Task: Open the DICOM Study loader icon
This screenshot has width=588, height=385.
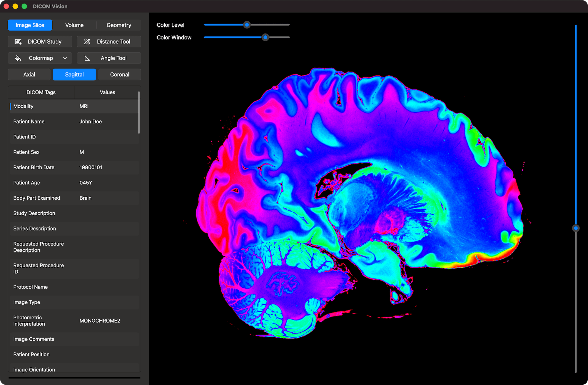Action: tap(18, 41)
